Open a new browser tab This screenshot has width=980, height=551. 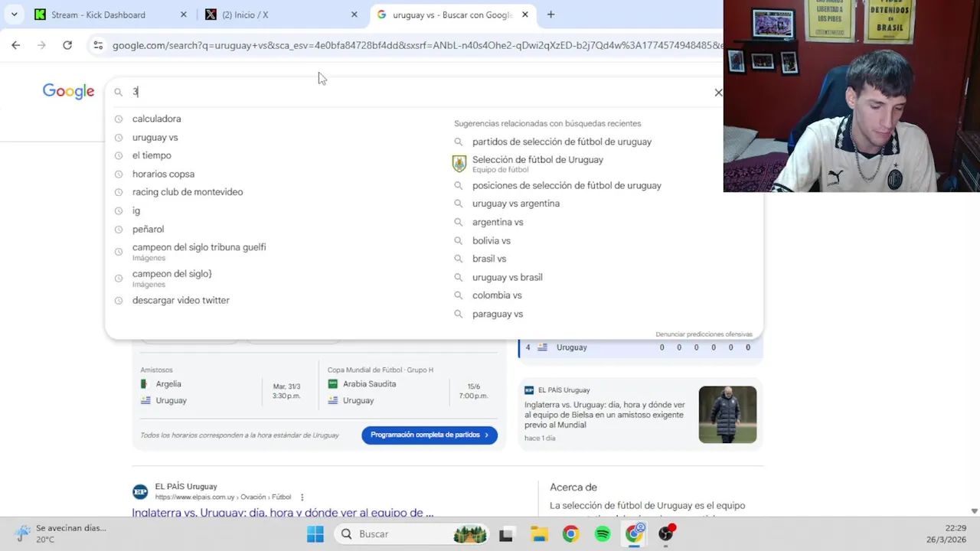click(550, 15)
